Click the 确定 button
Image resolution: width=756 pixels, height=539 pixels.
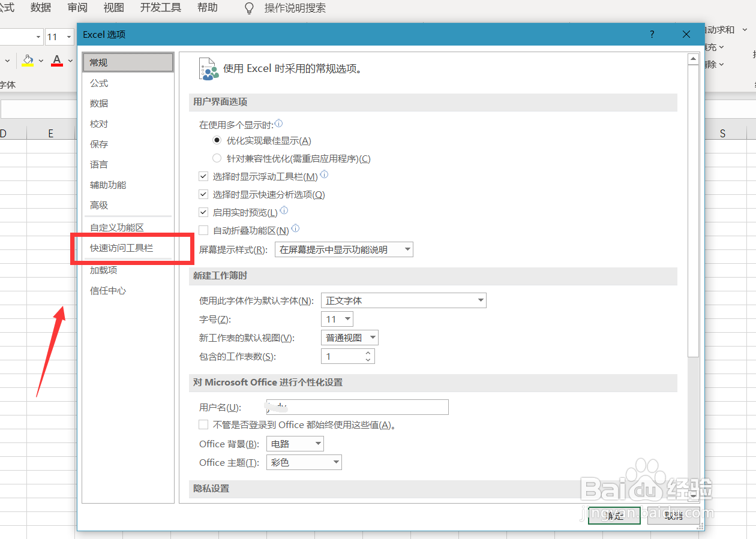[614, 515]
